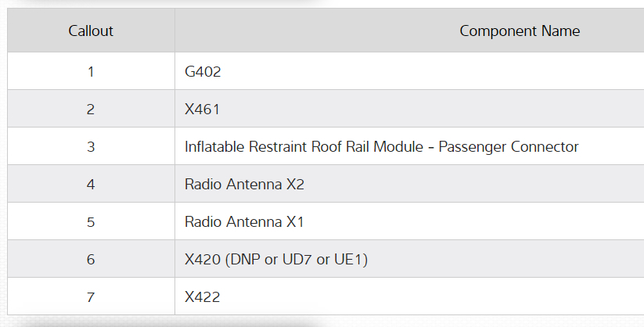Click the '(DNP or UD7 or UE1)' option text

click(296, 259)
